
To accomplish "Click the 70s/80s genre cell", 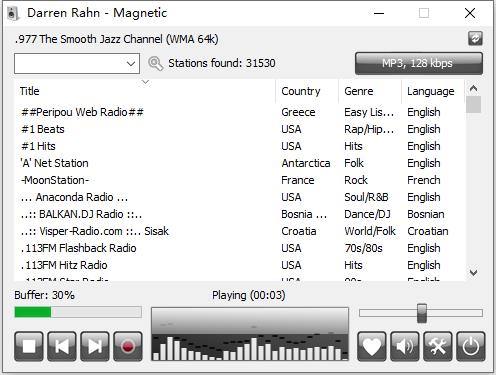I will coord(363,248).
